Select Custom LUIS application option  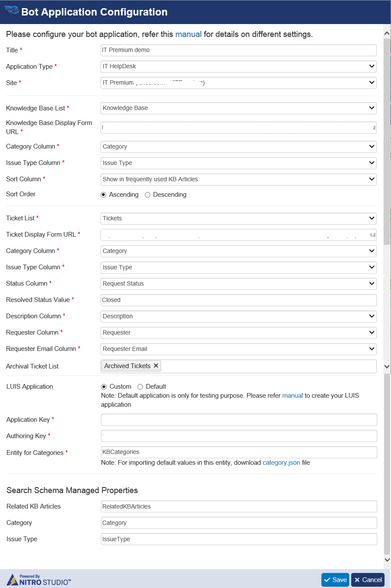104,387
